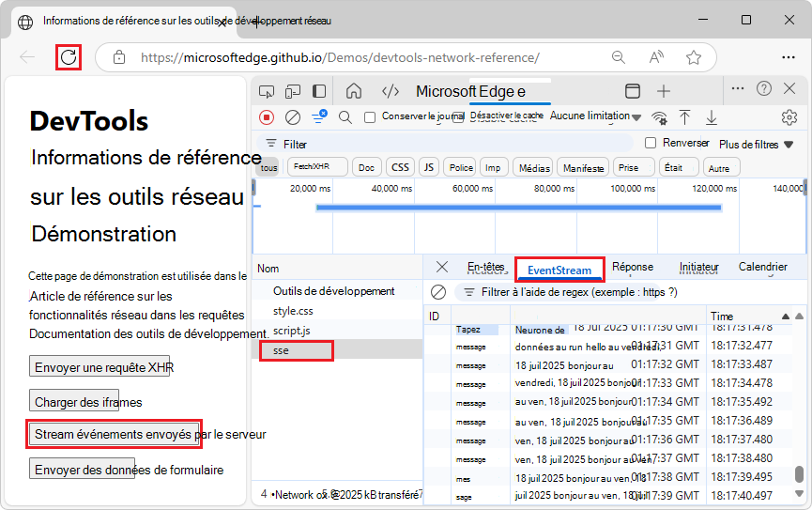812x510 pixels.
Task: Toggle the device emulation icon
Action: coord(293,91)
